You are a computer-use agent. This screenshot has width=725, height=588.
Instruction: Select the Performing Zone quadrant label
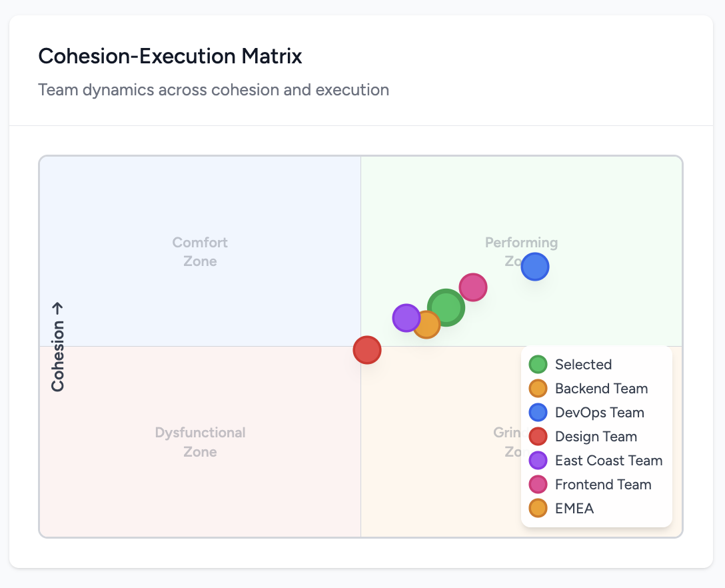tap(521, 244)
